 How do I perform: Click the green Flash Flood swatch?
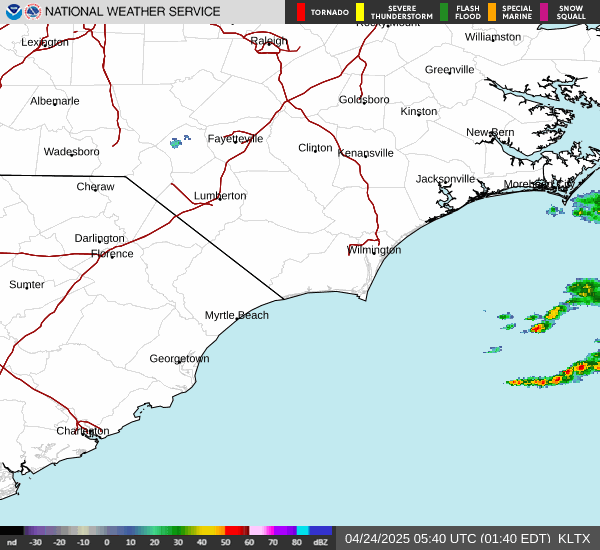click(x=444, y=12)
